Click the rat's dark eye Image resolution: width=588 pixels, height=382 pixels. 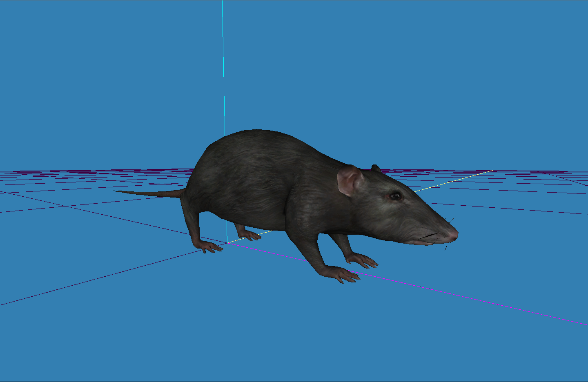395,196
